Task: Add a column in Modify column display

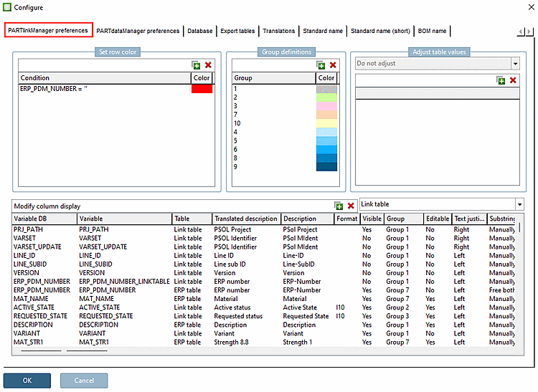Action: click(x=339, y=206)
